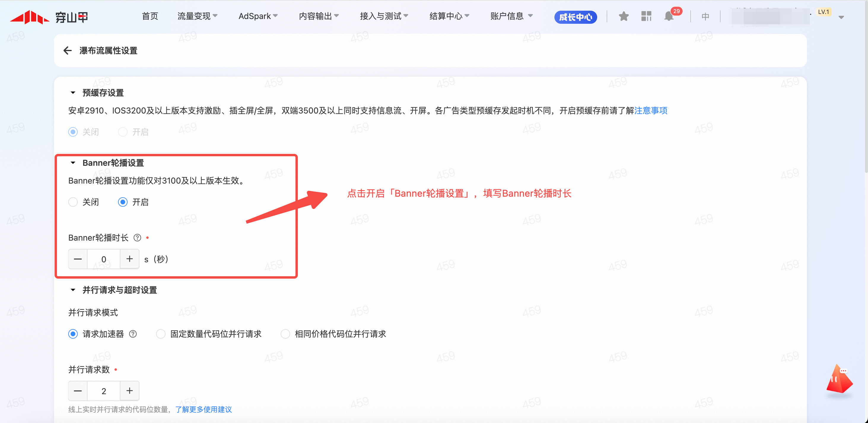Select 固定数量代码位并行请求 option

pos(161,334)
